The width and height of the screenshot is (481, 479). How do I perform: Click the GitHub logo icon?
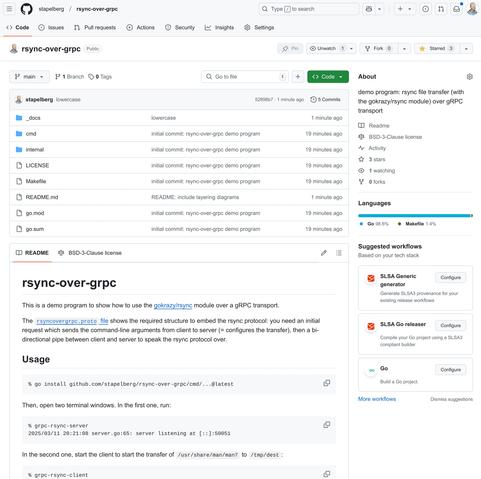[x=27, y=9]
